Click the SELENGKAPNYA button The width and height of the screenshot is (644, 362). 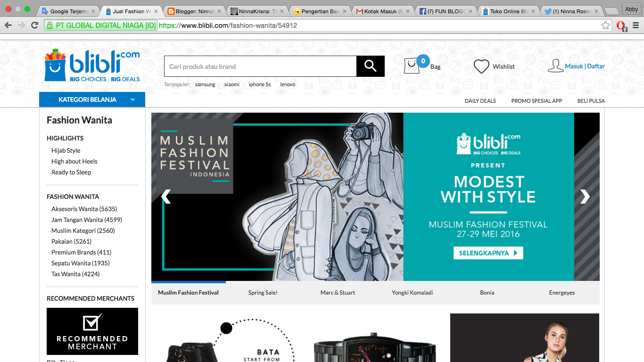coord(488,253)
